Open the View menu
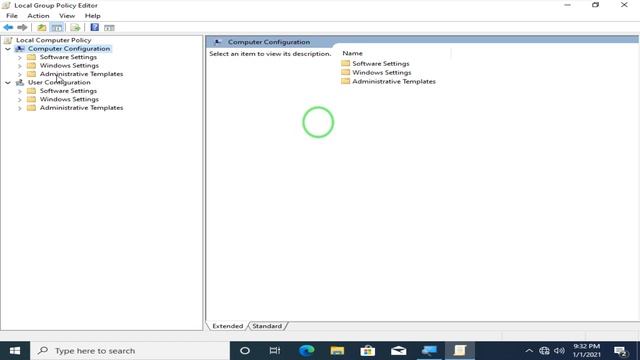This screenshot has width=640, height=360. pyautogui.click(x=67, y=16)
